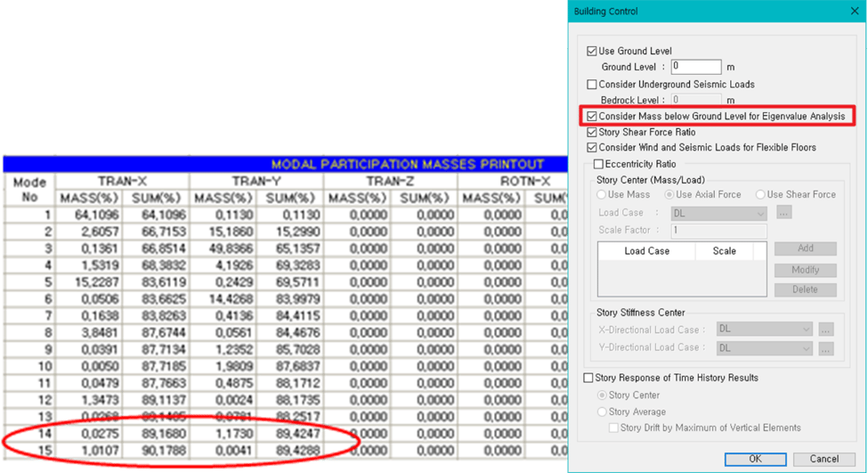Open X-Directional Load Case dropdown
The height and width of the screenshot is (473, 868).
pyautogui.click(x=764, y=329)
